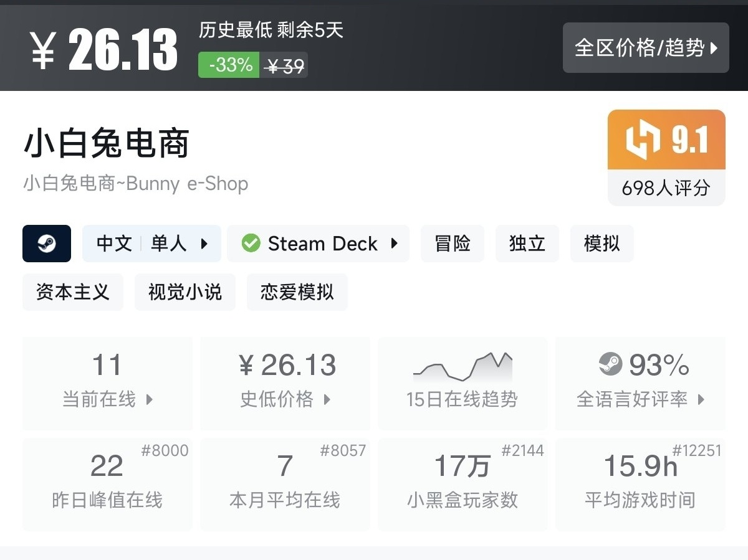Expand the 中文 单人 language tag arrow
Image resolution: width=748 pixels, height=560 pixels.
pos(204,244)
